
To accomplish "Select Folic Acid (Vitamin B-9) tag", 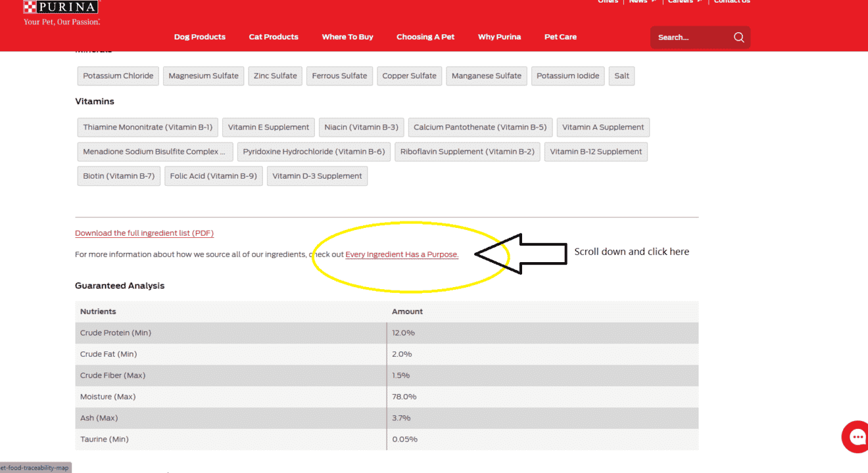I will [x=214, y=176].
